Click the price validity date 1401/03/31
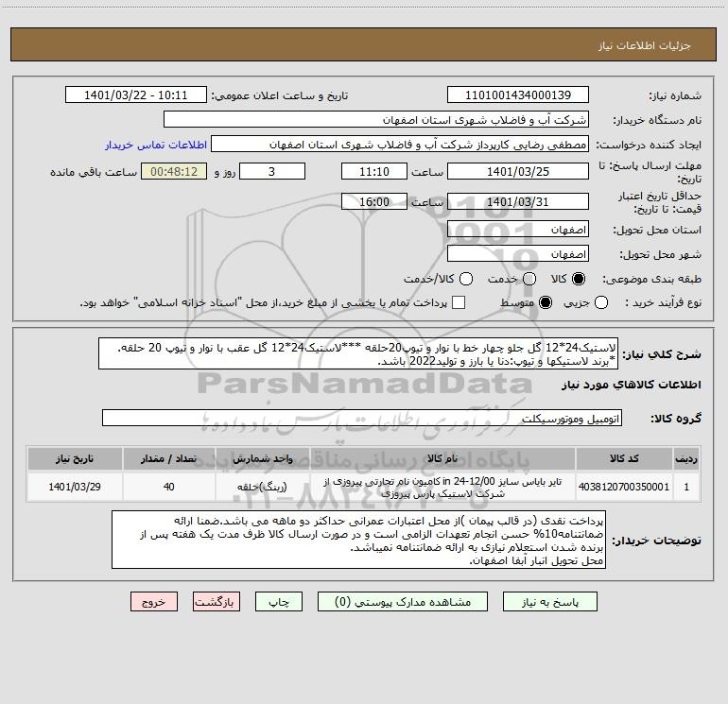The width and height of the screenshot is (728, 704). click(x=518, y=201)
